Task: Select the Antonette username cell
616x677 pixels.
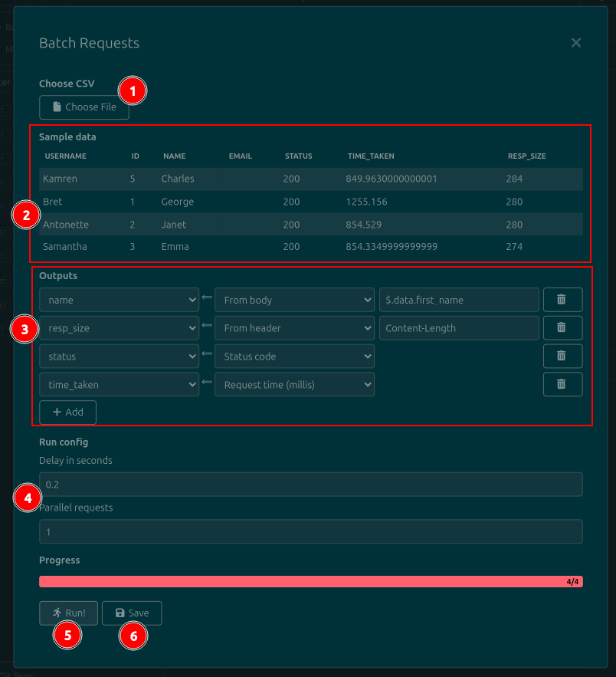Action: (x=66, y=225)
